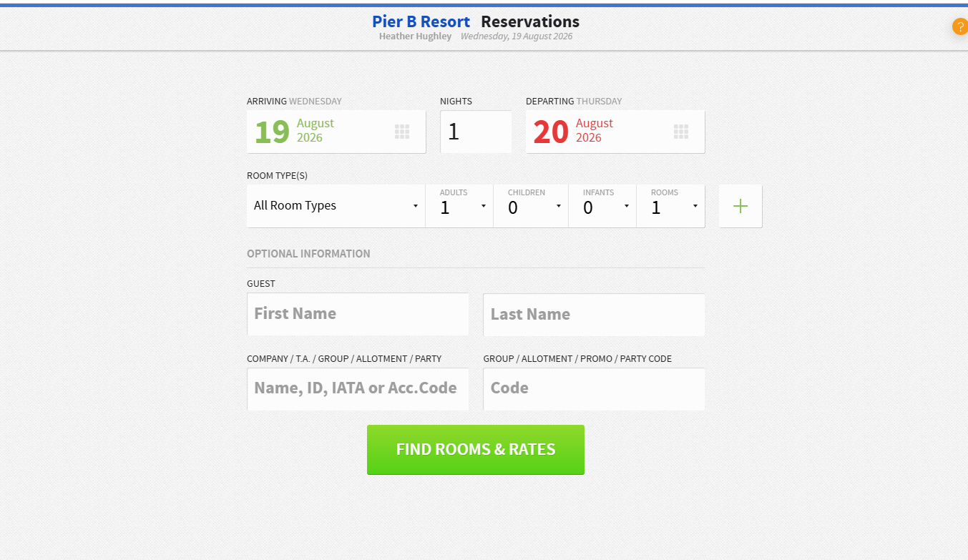Image resolution: width=968 pixels, height=560 pixels.
Task: Open the departure date calendar grid icon
Action: (x=681, y=132)
